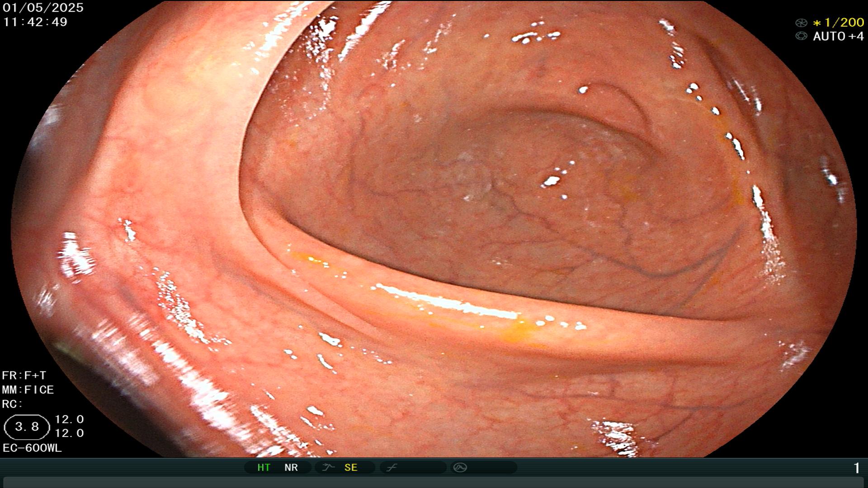Image resolution: width=868 pixels, height=488 pixels.
Task: Toggle the yellow SE indicator
Action: click(x=351, y=467)
